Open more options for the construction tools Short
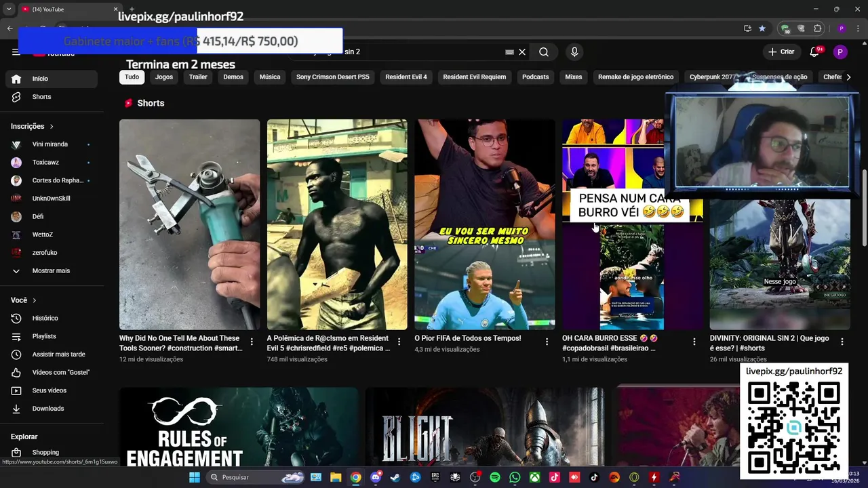 point(252,342)
